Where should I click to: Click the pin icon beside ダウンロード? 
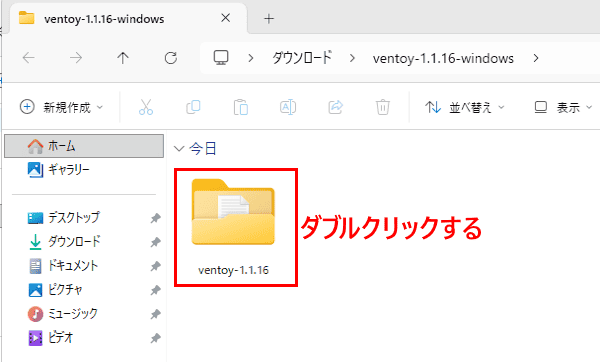tap(155, 242)
